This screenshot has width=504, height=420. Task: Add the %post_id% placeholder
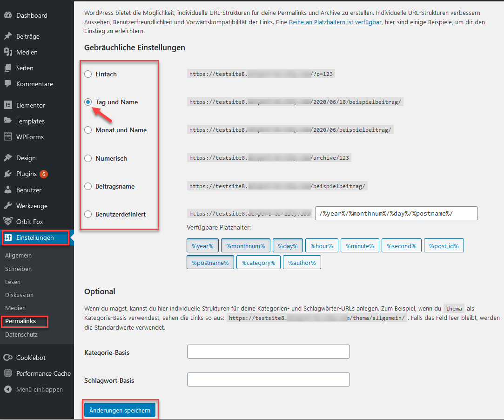[444, 246]
